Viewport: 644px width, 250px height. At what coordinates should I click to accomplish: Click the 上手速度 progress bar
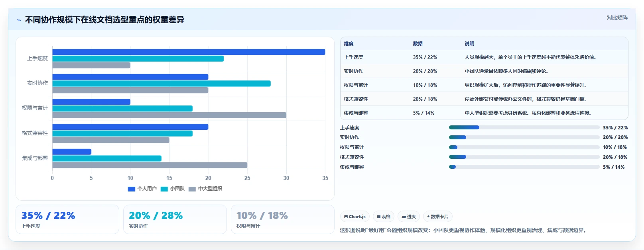(524, 127)
